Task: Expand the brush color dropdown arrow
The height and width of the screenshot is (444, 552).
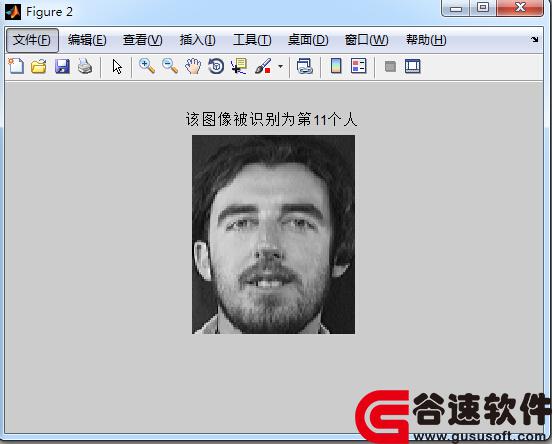Action: (x=281, y=66)
